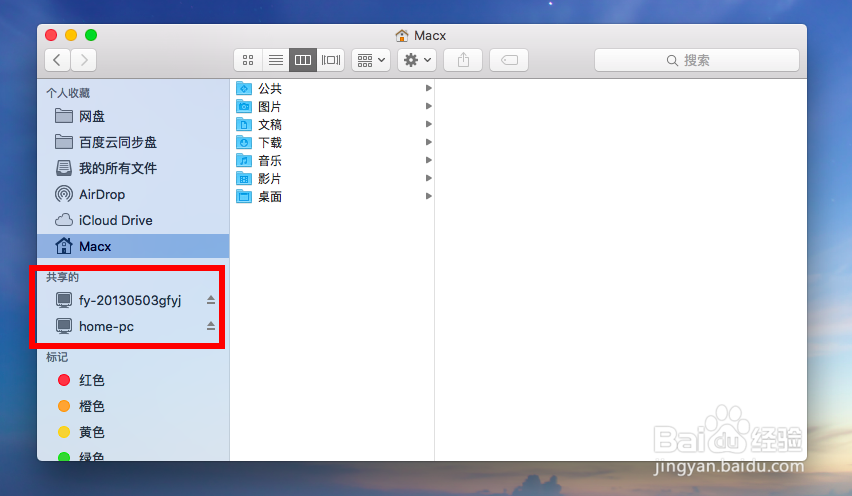Open the gear action menu

tap(417, 60)
